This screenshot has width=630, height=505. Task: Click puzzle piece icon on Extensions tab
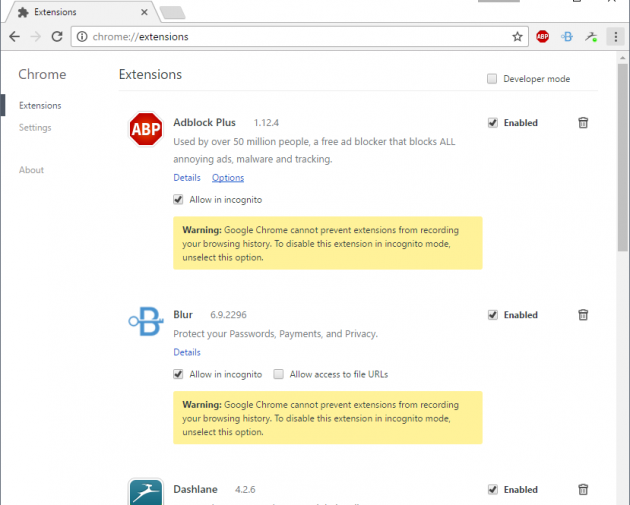click(x=23, y=12)
